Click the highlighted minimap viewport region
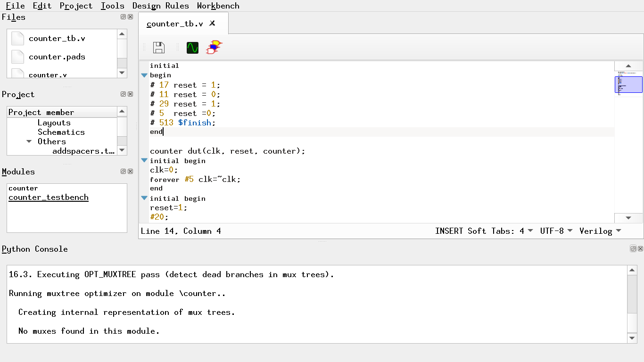Viewport: 644px width, 362px height. (628, 85)
